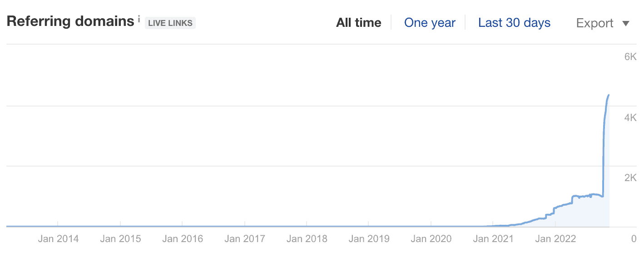Select the One year range
Image resolution: width=644 pixels, height=253 pixels.
pyautogui.click(x=430, y=23)
